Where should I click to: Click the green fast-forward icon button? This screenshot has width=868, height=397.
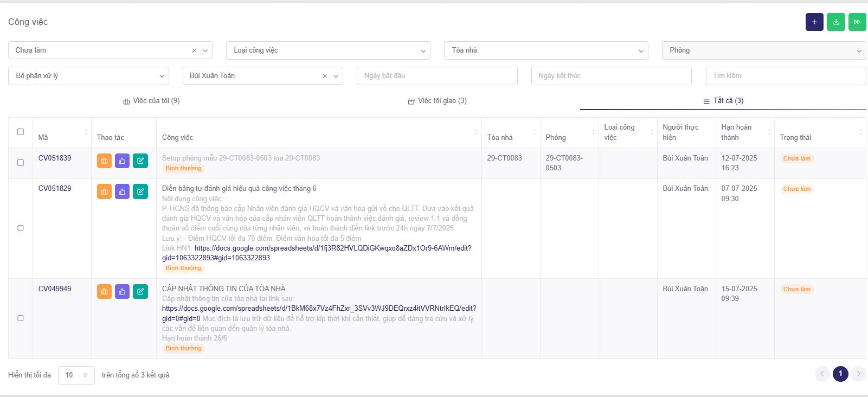(x=857, y=22)
